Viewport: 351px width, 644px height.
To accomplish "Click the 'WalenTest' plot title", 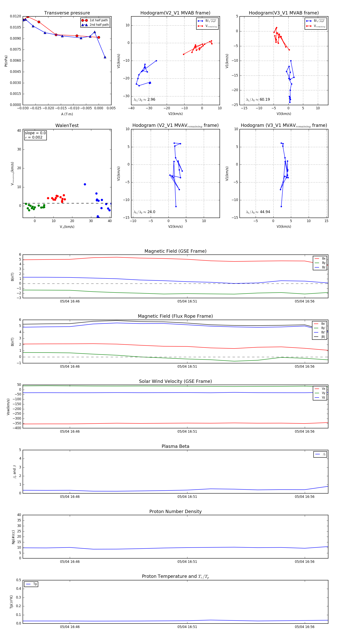I will (x=67, y=125).
